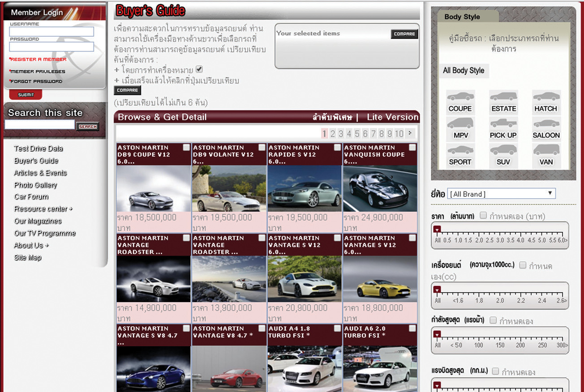Select the MPV body style icon
The image size is (584, 392).
click(x=460, y=129)
